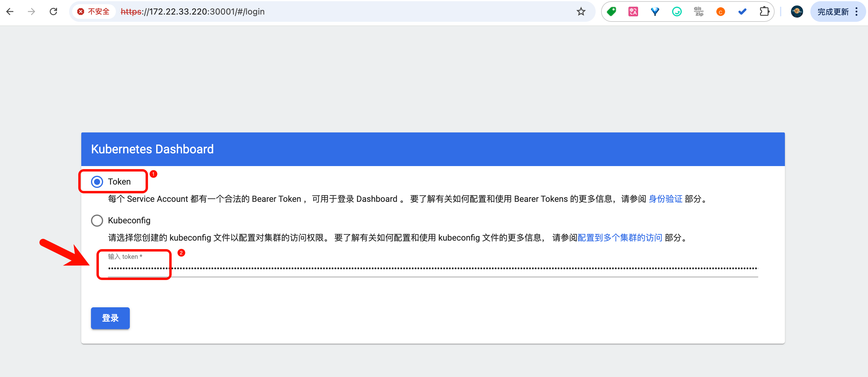Reload the page with the refresh icon

point(53,12)
